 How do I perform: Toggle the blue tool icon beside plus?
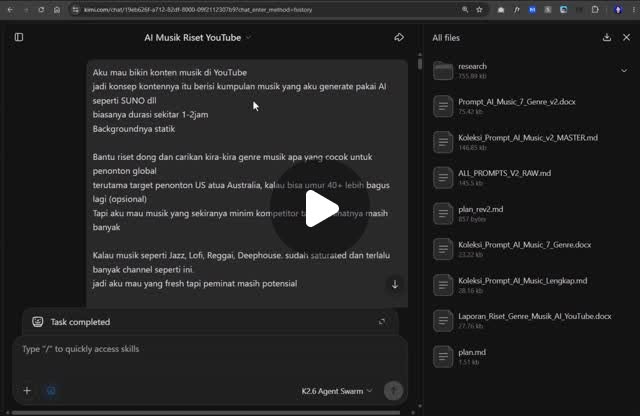pyautogui.click(x=51, y=391)
